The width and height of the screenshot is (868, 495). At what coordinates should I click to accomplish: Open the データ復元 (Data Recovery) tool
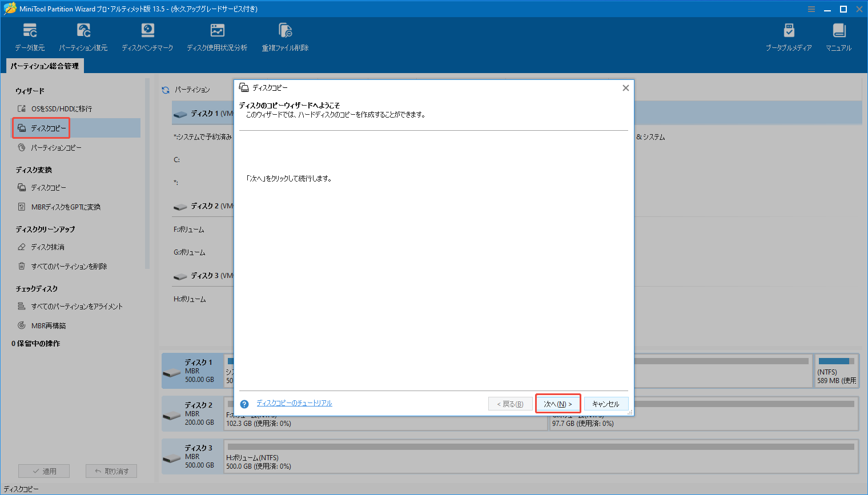[x=30, y=35]
